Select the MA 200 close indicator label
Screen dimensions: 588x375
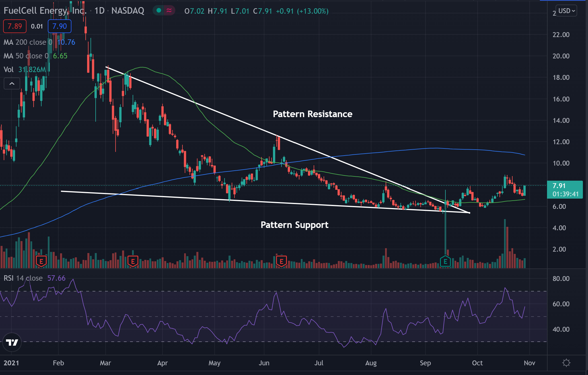tap(28, 42)
